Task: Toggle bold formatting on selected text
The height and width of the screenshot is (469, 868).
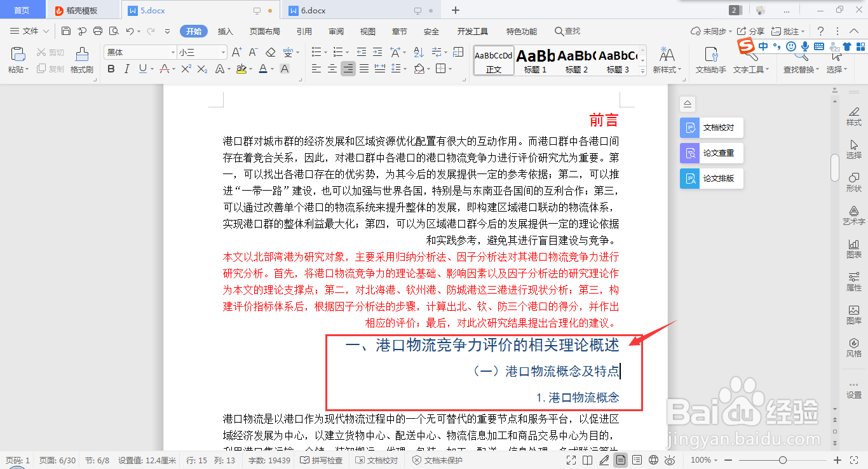Action: [112, 68]
